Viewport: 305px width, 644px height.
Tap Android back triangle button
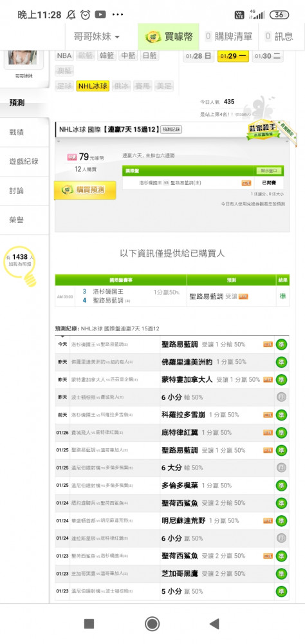[214, 624]
